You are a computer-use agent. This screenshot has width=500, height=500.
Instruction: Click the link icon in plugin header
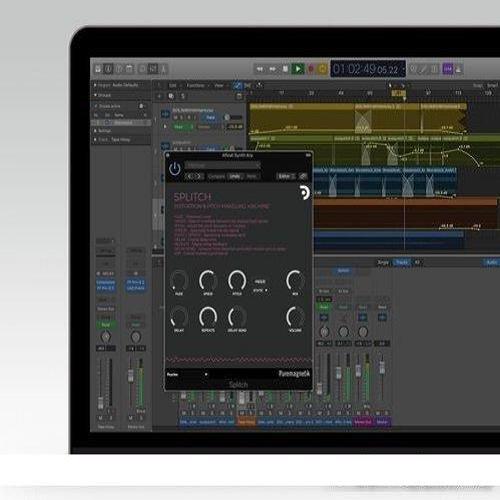[x=303, y=176]
